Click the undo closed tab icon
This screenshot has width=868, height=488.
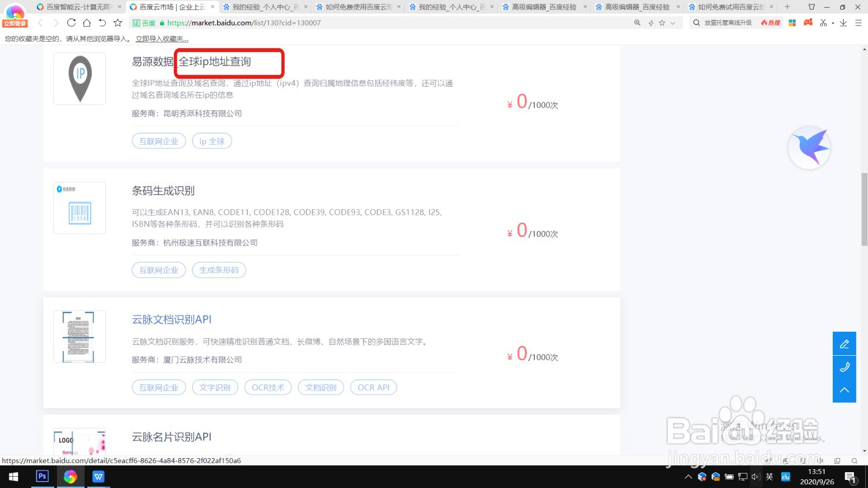pos(102,23)
